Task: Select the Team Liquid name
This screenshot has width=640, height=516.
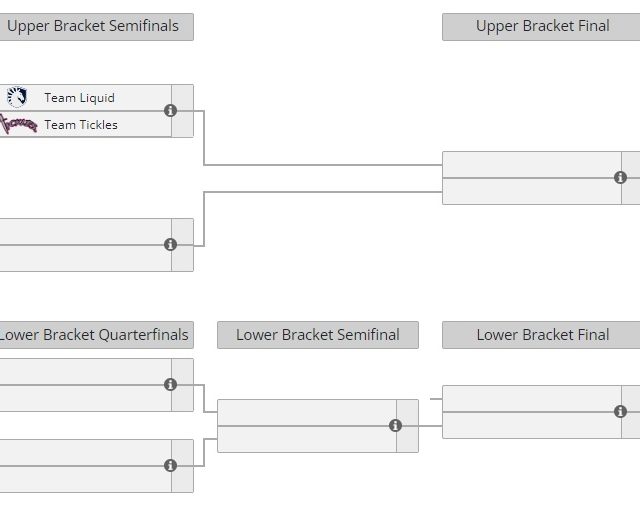Action: (79, 98)
